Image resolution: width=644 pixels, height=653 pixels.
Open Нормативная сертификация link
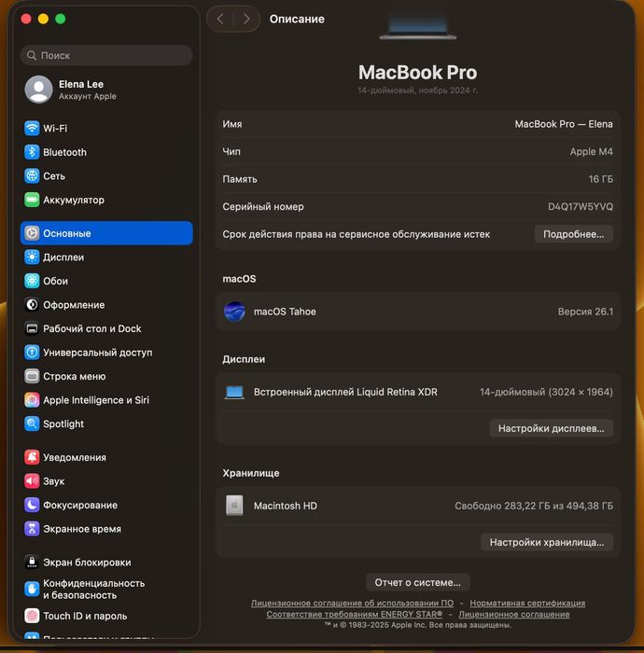point(527,603)
